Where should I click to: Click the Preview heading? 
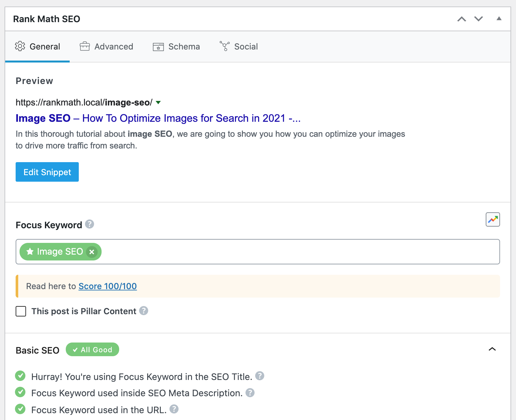(x=34, y=81)
